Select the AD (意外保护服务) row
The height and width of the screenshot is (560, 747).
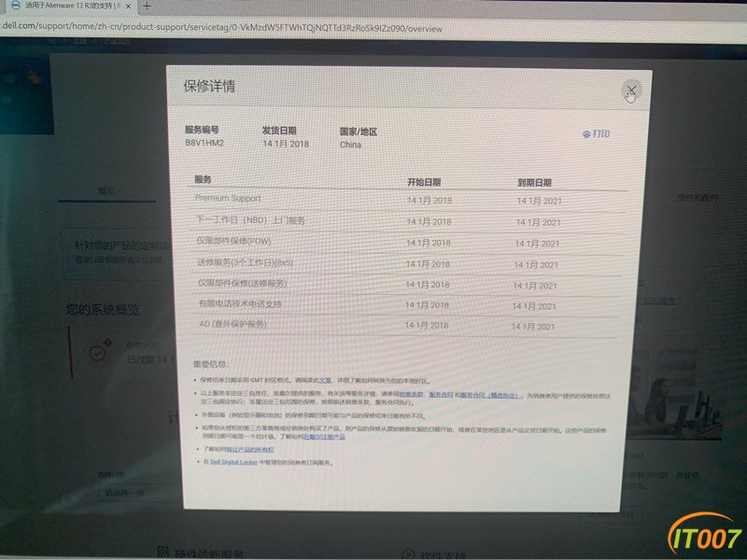(x=404, y=326)
